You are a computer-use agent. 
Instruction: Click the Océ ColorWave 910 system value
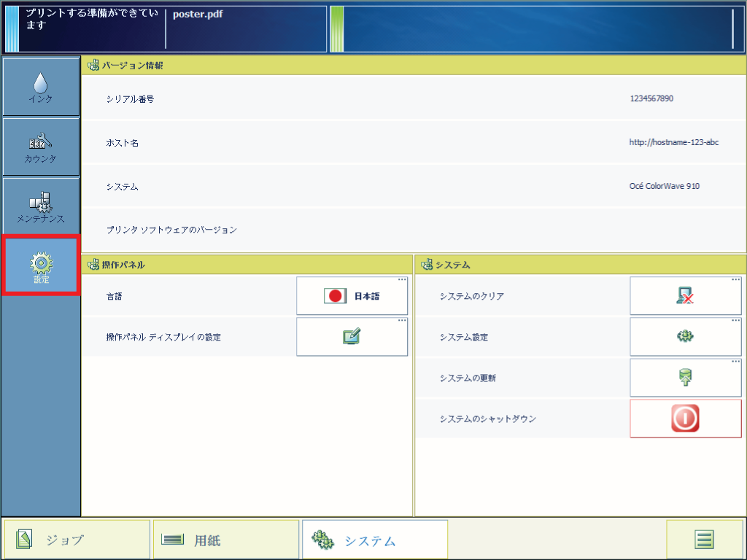tap(664, 186)
